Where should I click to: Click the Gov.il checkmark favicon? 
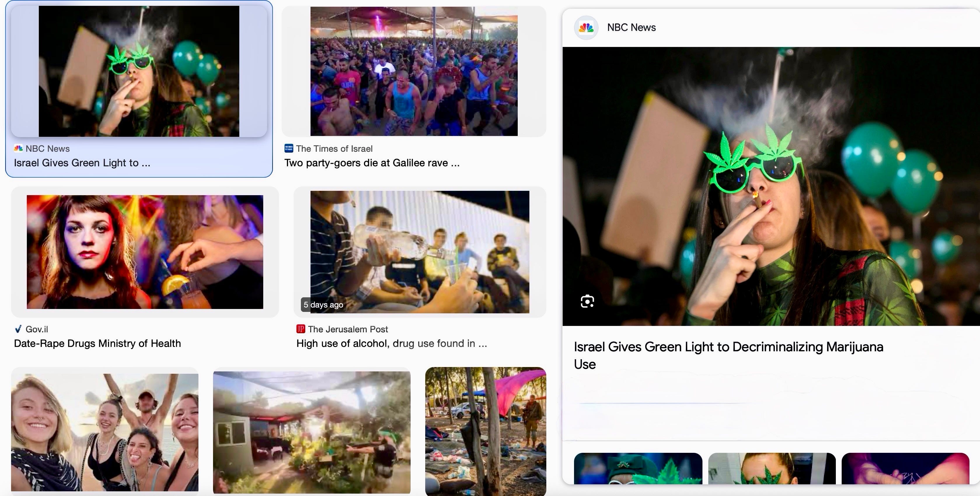[x=18, y=329]
